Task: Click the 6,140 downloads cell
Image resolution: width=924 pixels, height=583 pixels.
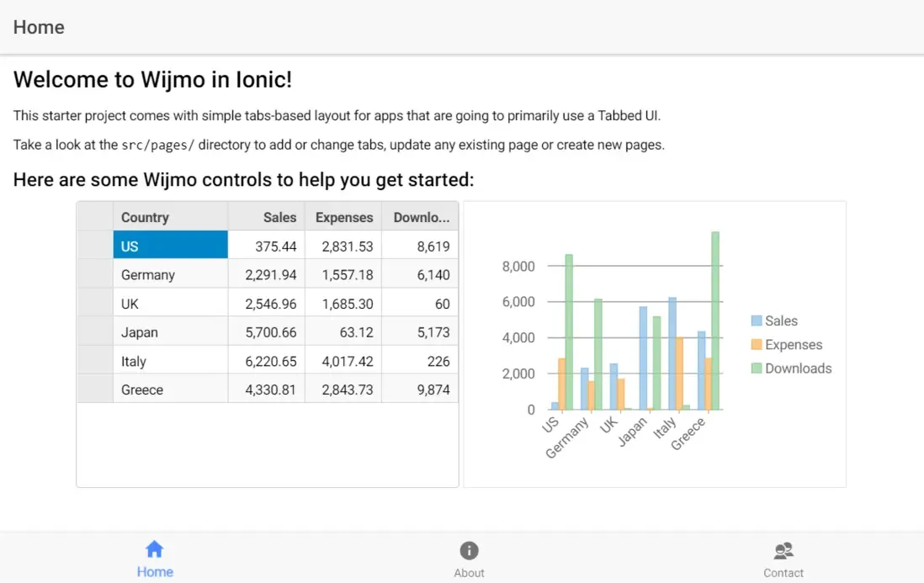Action: (420, 274)
